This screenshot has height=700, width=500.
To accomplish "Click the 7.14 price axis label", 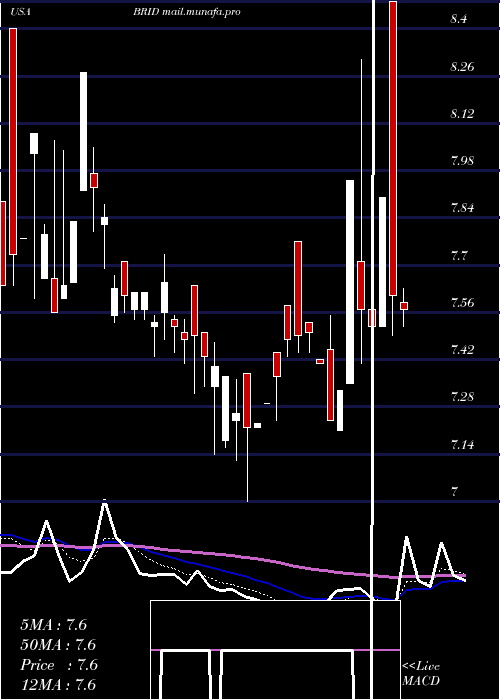I will tap(462, 444).
